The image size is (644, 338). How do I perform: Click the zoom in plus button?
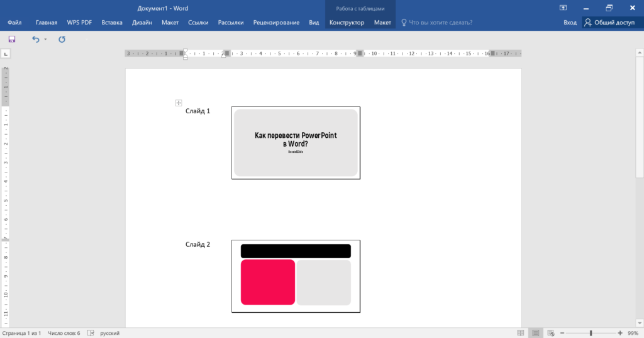(x=619, y=333)
